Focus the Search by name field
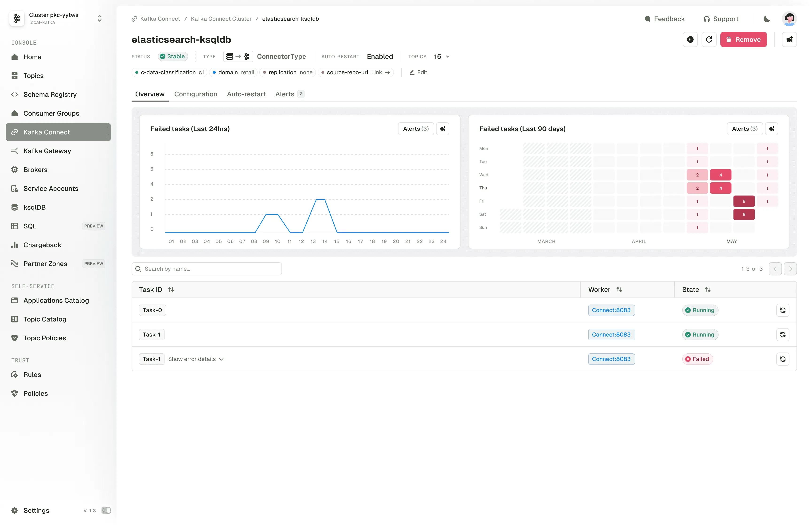 point(211,269)
